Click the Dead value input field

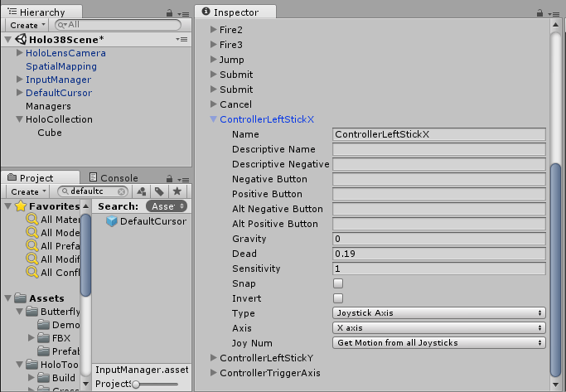click(438, 254)
